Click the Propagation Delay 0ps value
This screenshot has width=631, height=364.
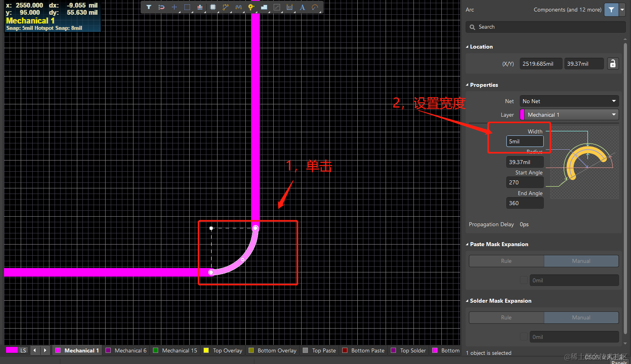(524, 224)
